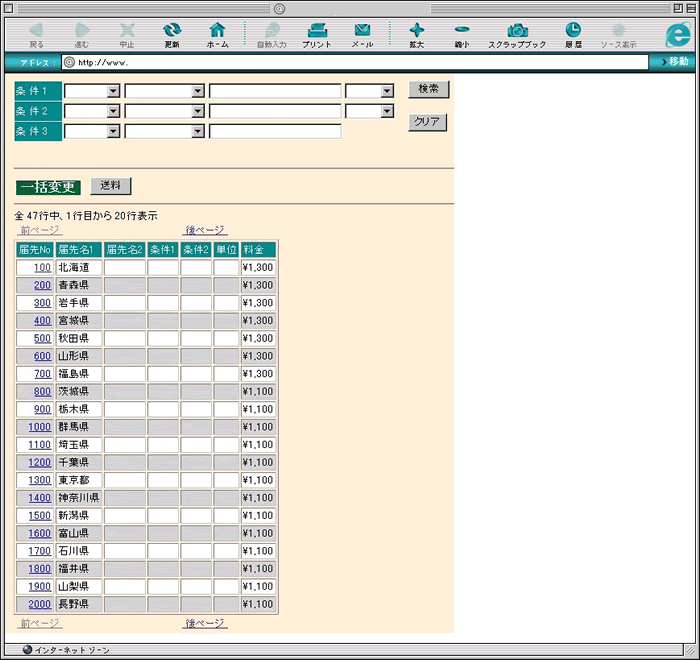Click the 神奈川県 cell
Viewport: 700px width, 660px height.
[79, 498]
